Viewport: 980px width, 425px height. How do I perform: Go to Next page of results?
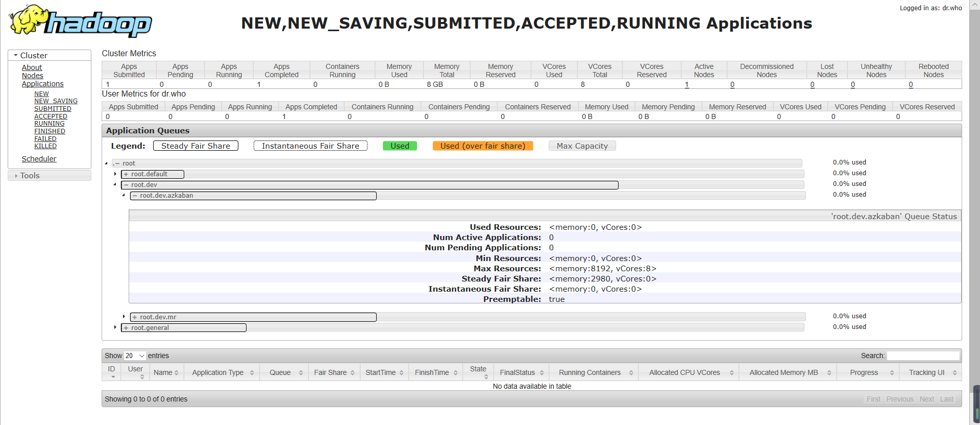coord(927,399)
